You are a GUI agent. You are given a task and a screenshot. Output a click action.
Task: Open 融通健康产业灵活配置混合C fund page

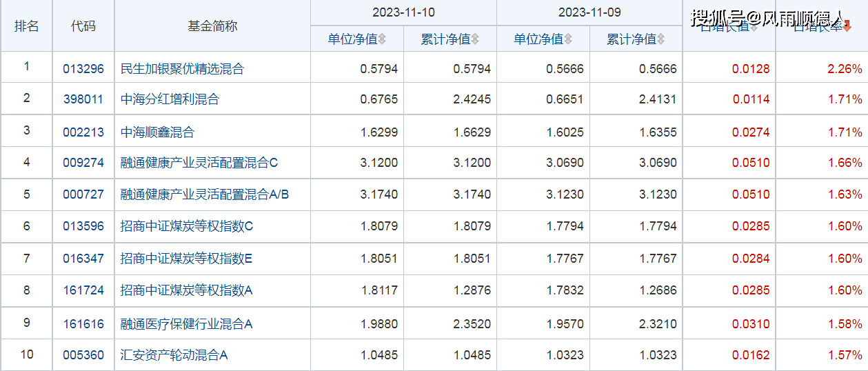199,163
